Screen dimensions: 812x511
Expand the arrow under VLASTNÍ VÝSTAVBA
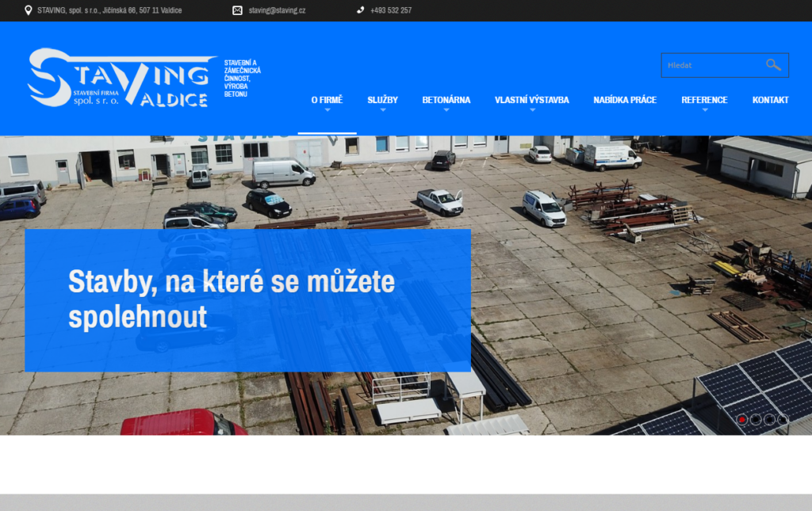(531, 110)
